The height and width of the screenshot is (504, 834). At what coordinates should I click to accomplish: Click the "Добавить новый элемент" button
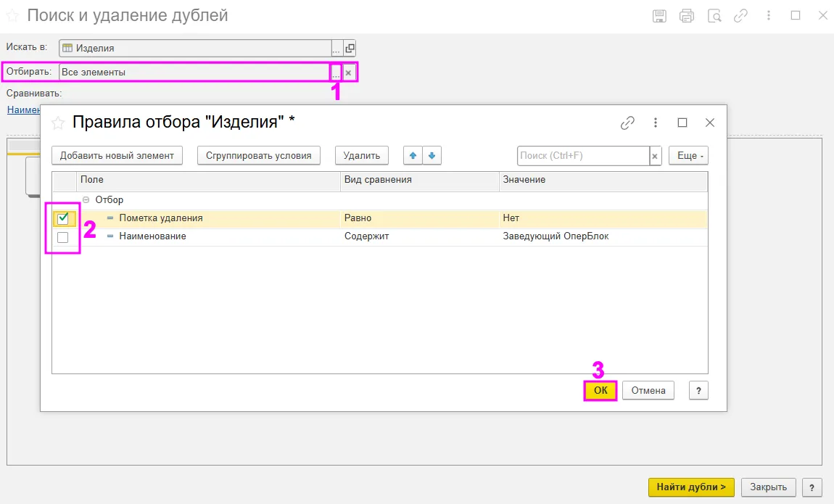[117, 156]
